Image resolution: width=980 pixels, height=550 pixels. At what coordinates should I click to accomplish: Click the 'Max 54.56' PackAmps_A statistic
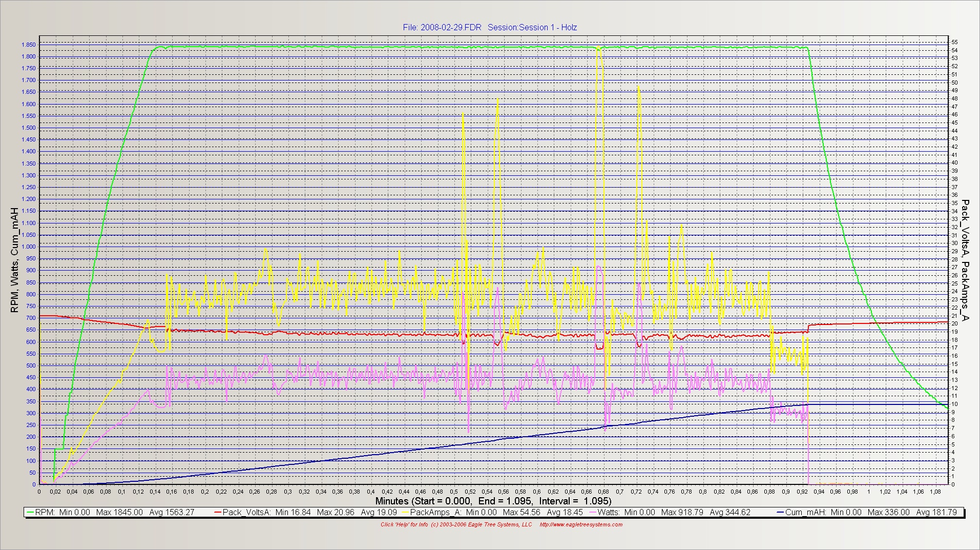click(522, 512)
